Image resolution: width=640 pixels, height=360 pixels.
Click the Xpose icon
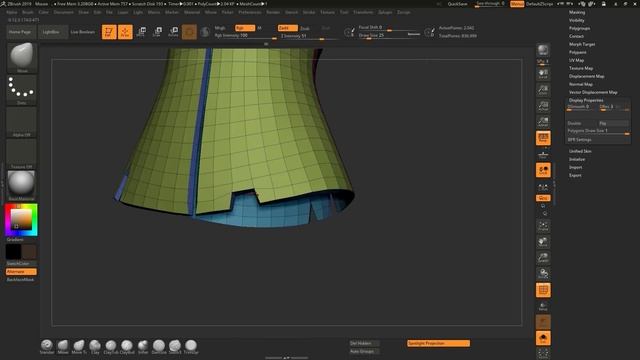pyautogui.click(x=543, y=353)
